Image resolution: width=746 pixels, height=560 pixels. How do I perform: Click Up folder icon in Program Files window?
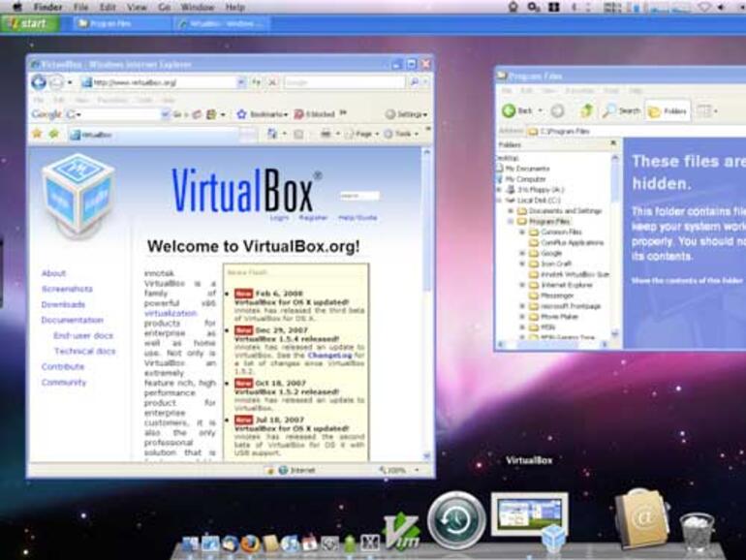pos(586,110)
